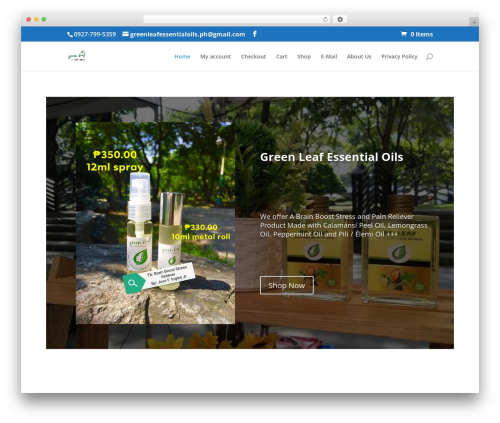The image size is (500, 423).
Task: Go to the Home menu item
Action: point(182,57)
